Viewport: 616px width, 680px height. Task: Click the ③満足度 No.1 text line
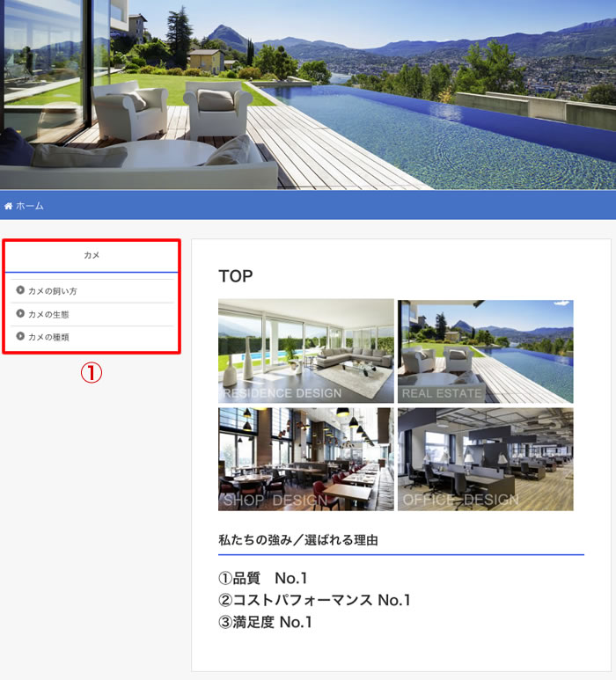pyautogui.click(x=265, y=622)
